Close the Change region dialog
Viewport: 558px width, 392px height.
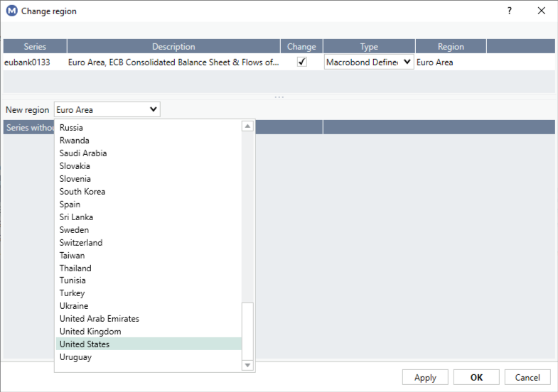tap(542, 11)
